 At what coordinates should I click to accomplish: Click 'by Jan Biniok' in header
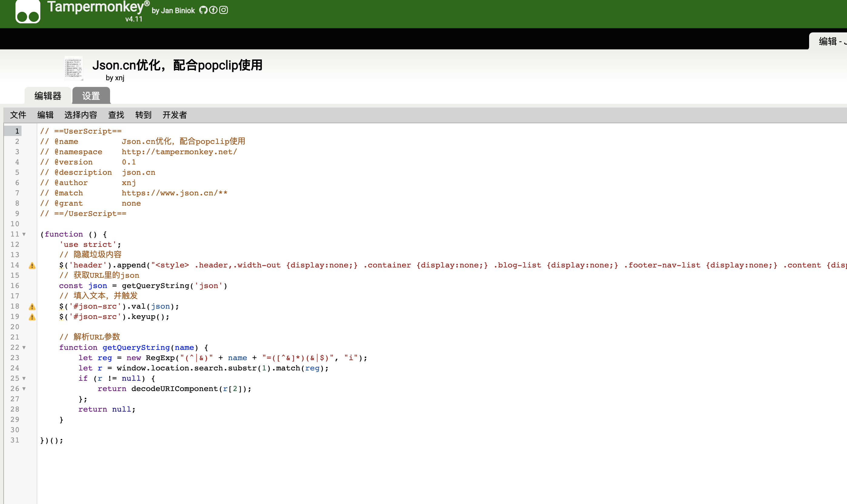(x=173, y=11)
